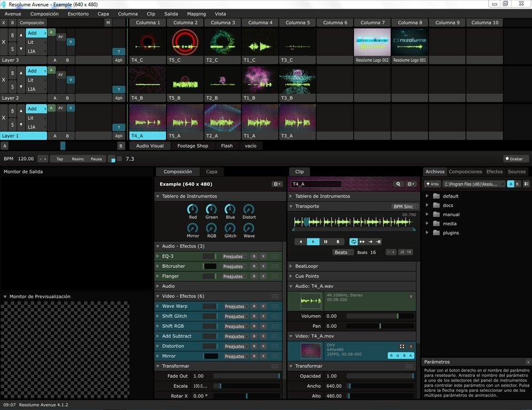Open the Salida menu
This screenshot has height=410, width=532.
[x=171, y=14]
